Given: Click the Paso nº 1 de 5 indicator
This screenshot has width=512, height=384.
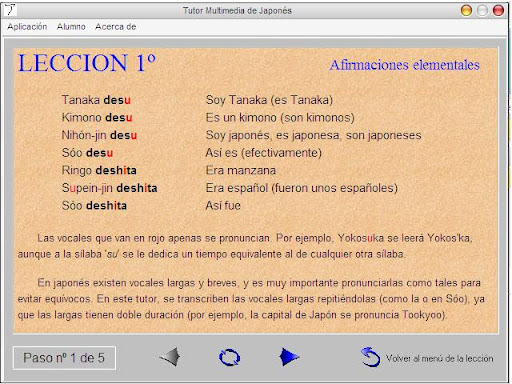Looking at the screenshot, I should coord(64,358).
